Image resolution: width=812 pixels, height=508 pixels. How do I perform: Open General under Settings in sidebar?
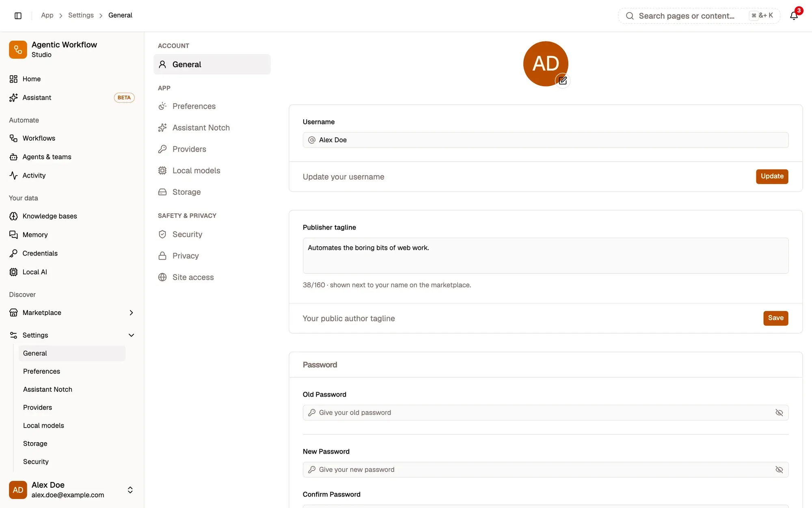click(x=72, y=354)
